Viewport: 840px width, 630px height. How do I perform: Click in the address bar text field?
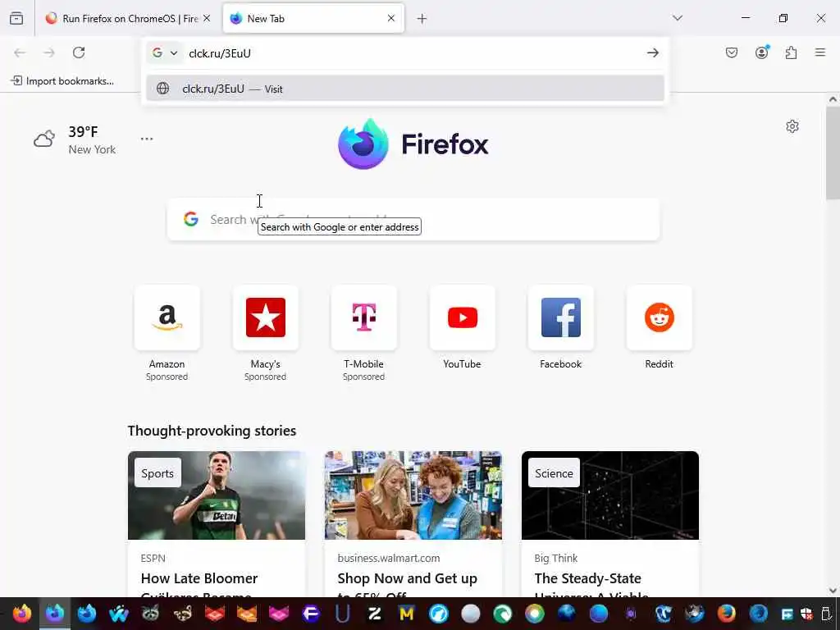413,52
